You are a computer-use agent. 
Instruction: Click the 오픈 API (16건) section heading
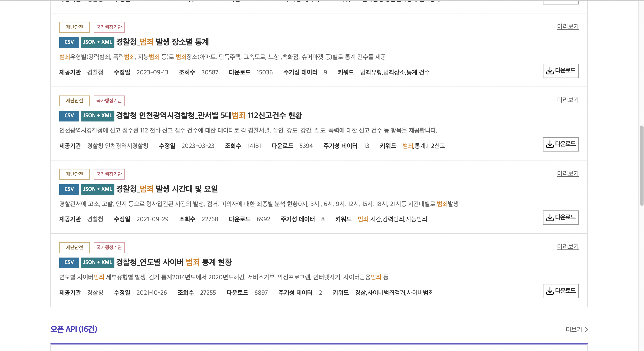pos(74,329)
